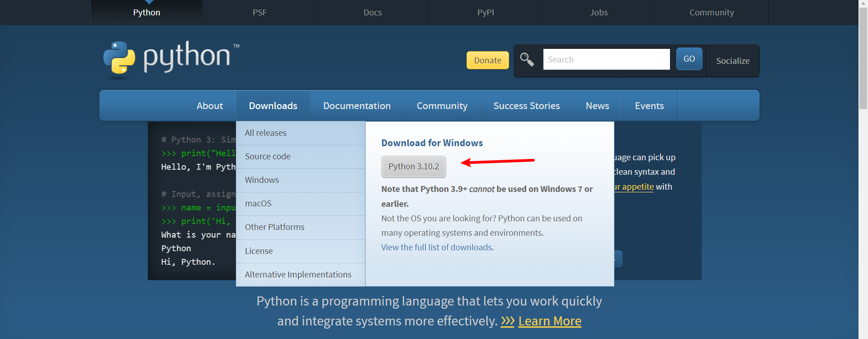The width and height of the screenshot is (868, 339).
Task: Click the magnifying glass search icon
Action: tap(527, 59)
